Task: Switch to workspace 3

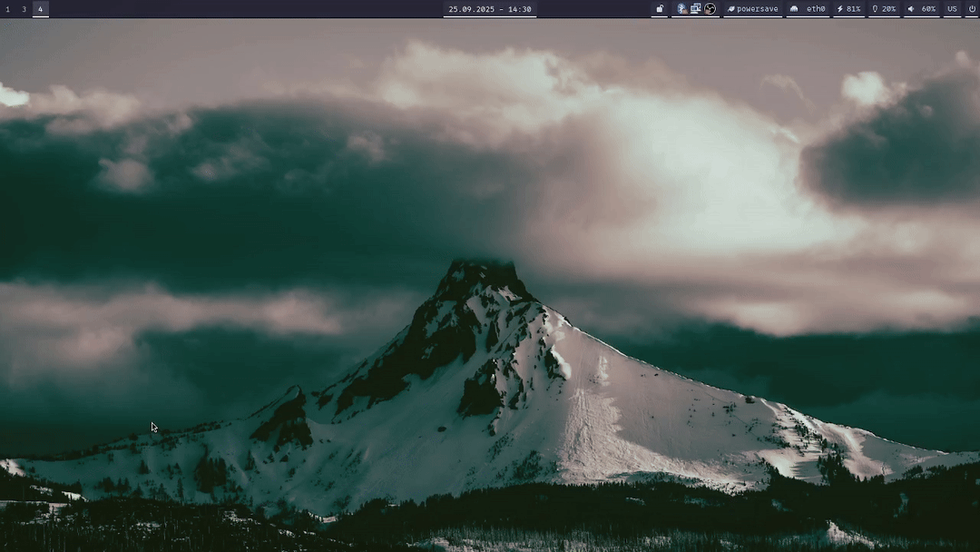Action: 24,9
